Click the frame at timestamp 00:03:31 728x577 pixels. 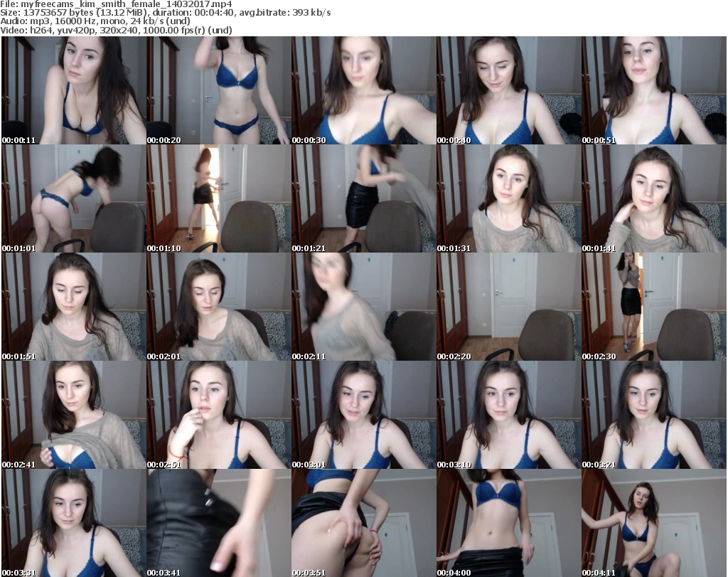(x=74, y=523)
